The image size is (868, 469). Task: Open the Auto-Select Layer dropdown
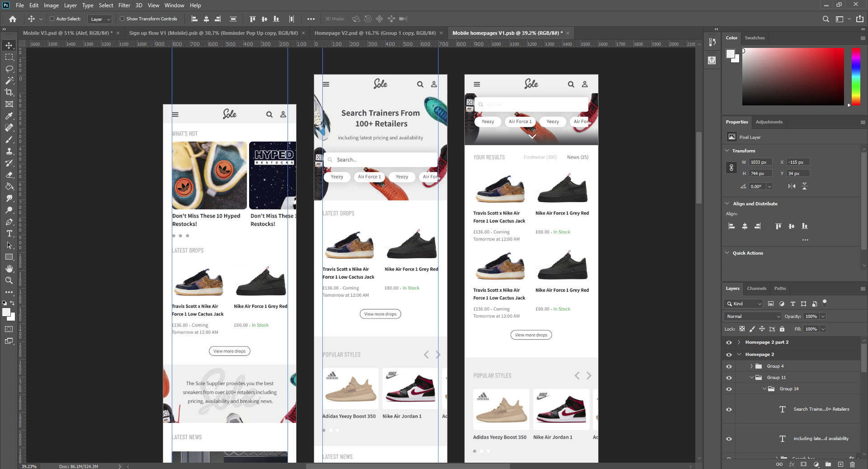[x=100, y=19]
